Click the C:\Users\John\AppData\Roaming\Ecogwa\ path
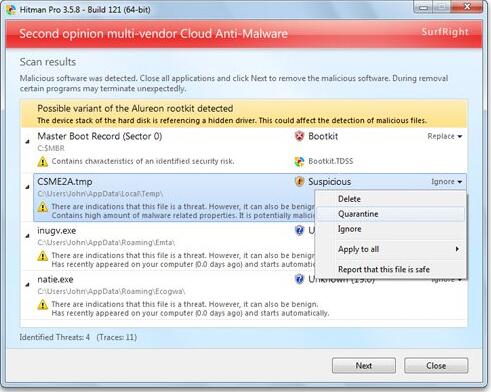This screenshot has height=392, width=491. coord(111,291)
